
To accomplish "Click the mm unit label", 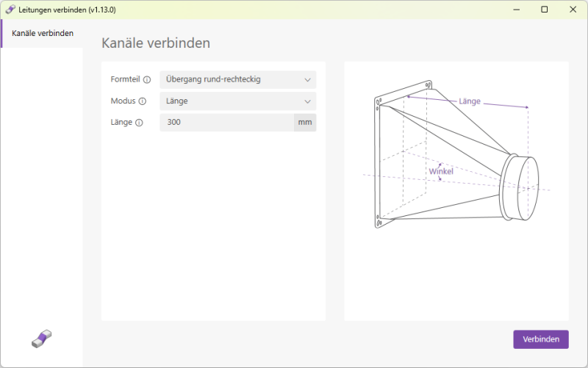I will click(x=305, y=122).
